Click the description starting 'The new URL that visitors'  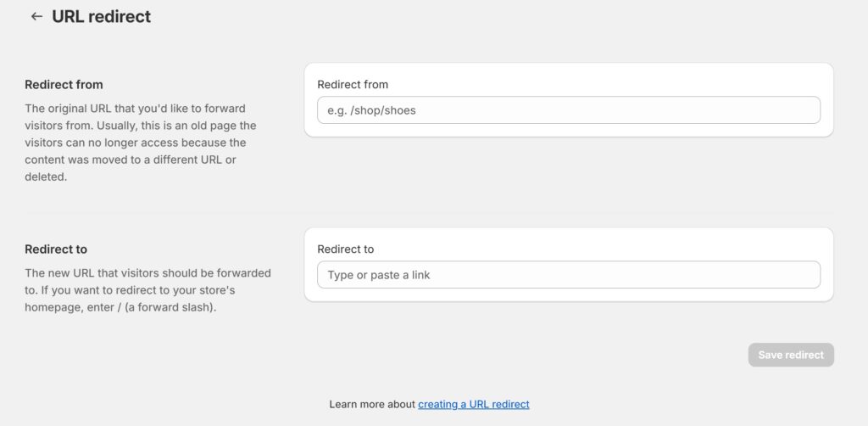coord(147,290)
